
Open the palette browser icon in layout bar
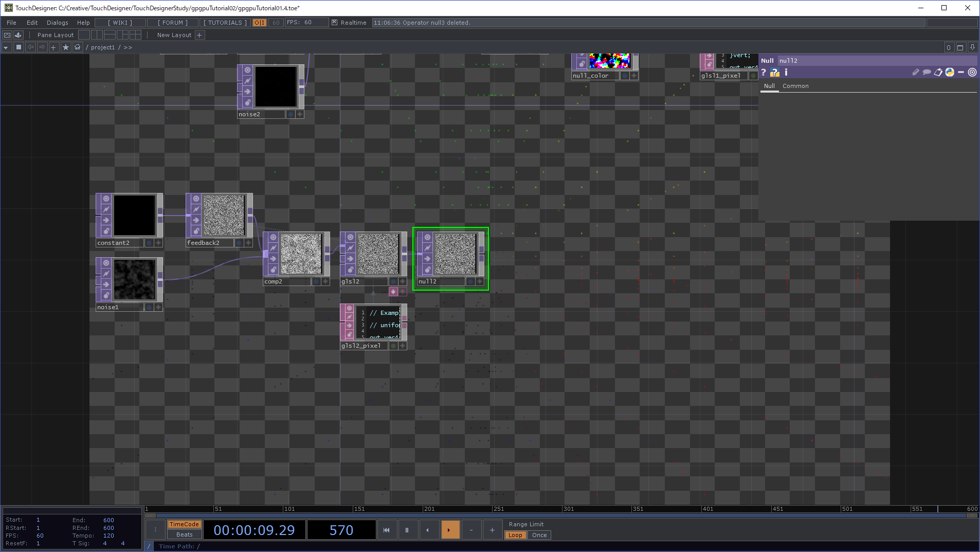click(19, 35)
